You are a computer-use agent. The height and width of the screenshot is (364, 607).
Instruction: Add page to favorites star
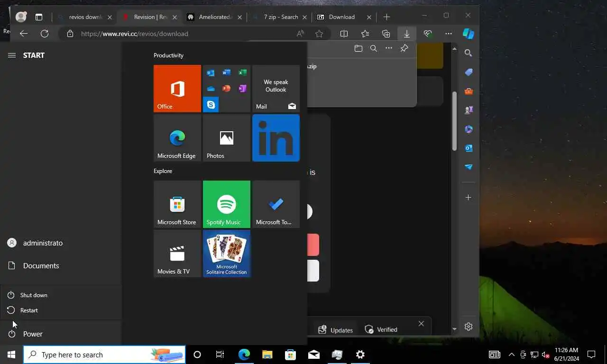coord(319,34)
